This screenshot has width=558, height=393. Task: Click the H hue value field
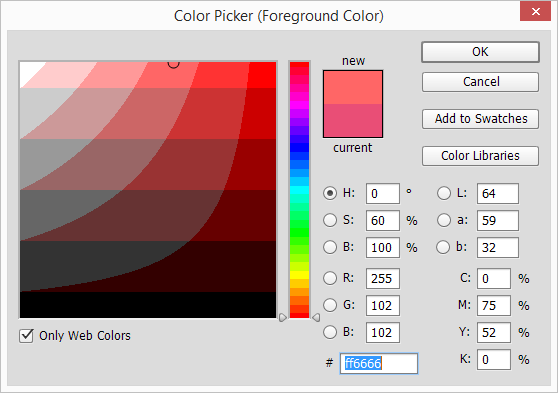click(383, 194)
